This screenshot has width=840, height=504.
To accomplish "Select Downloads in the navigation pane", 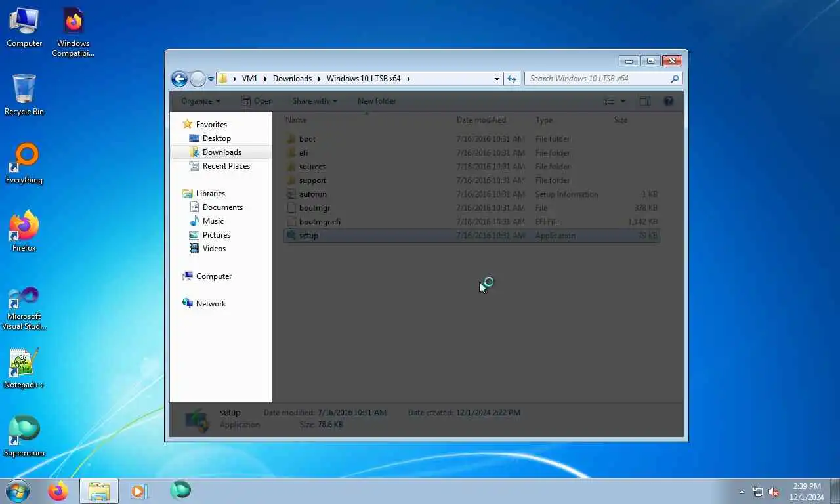I will 222,152.
